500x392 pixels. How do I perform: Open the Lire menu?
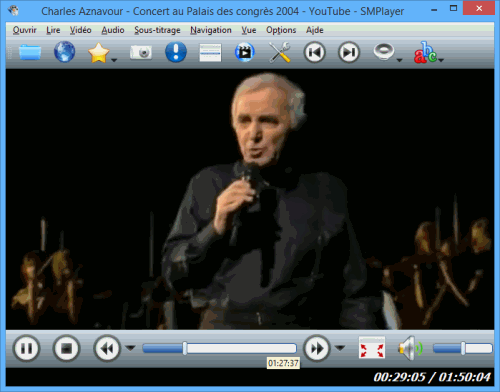53,30
